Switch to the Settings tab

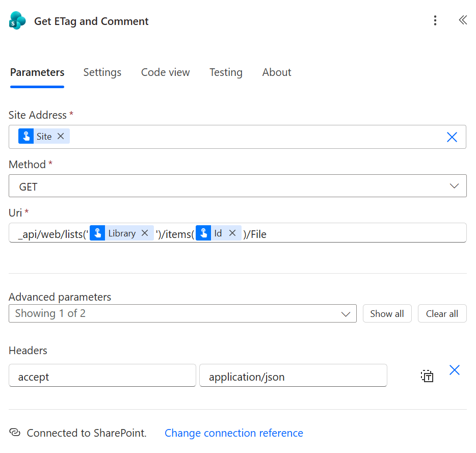(x=102, y=72)
